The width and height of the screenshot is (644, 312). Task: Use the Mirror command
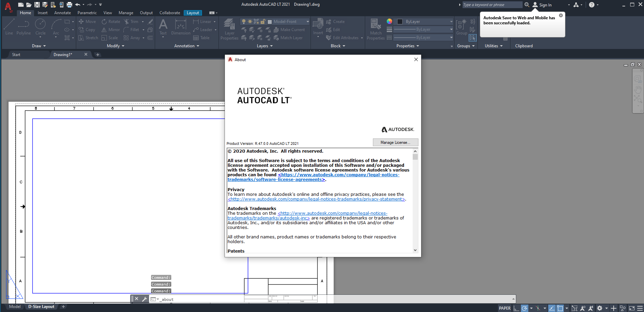[x=111, y=30]
